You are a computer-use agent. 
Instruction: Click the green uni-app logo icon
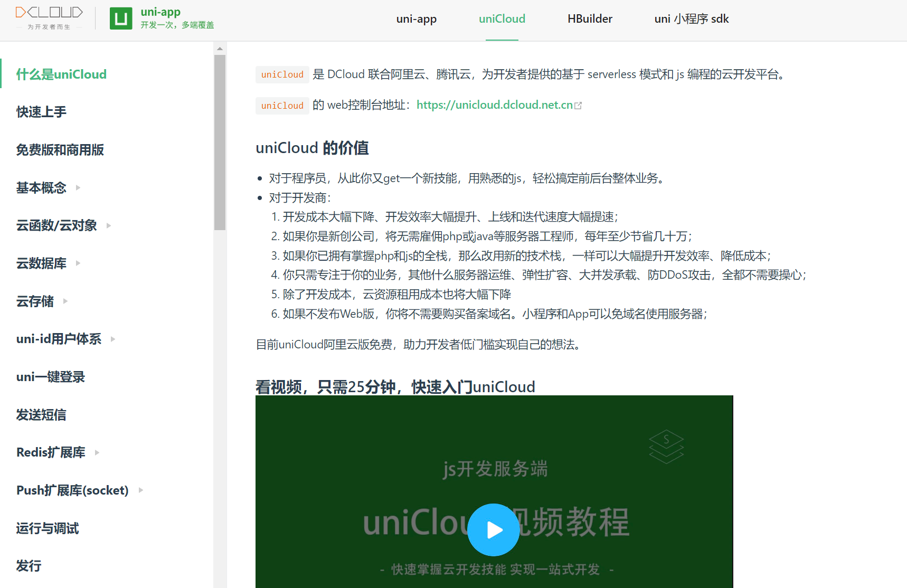point(121,18)
